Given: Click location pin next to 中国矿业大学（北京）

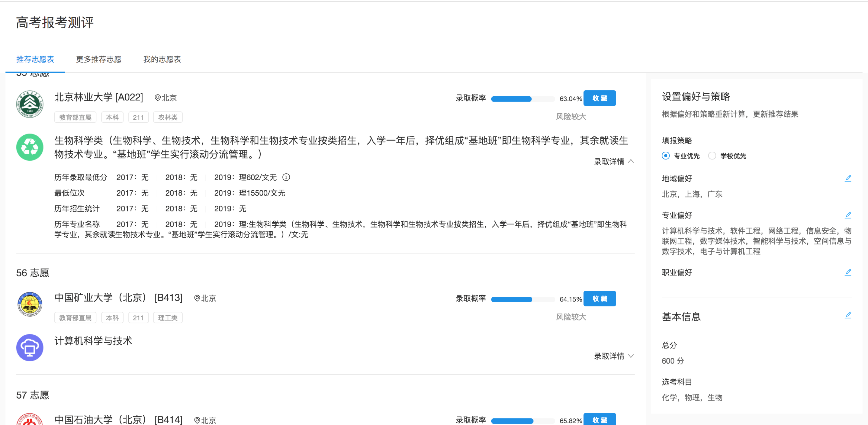Looking at the screenshot, I should tap(197, 298).
